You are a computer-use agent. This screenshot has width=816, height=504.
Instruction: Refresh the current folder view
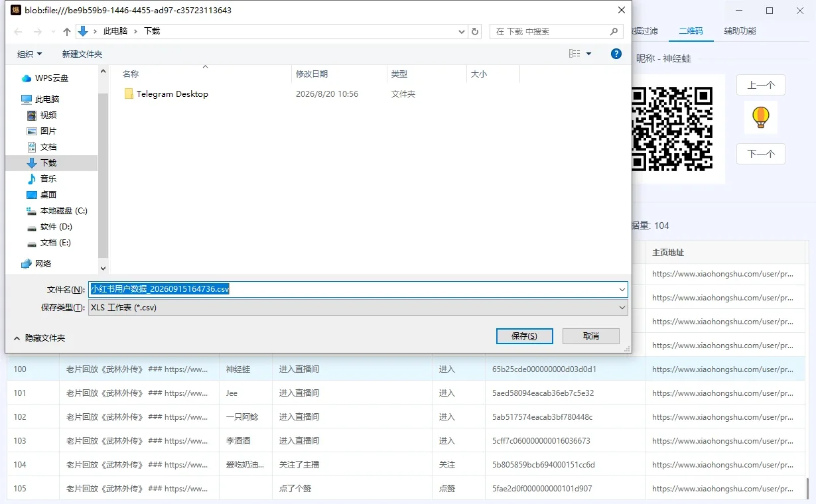click(475, 31)
